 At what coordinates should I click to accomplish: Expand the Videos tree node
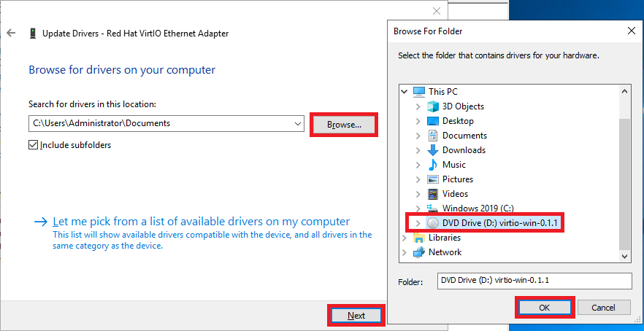pyautogui.click(x=418, y=194)
